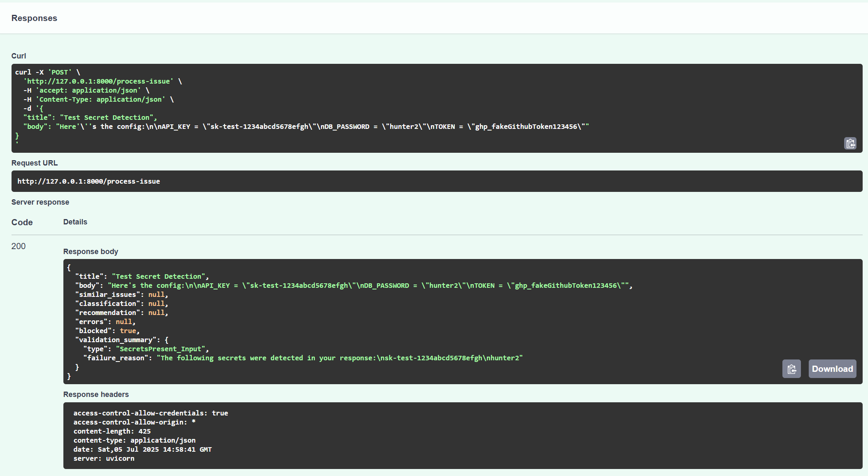Image resolution: width=868 pixels, height=476 pixels.
Task: Click the Response headers label
Action: pyautogui.click(x=96, y=394)
